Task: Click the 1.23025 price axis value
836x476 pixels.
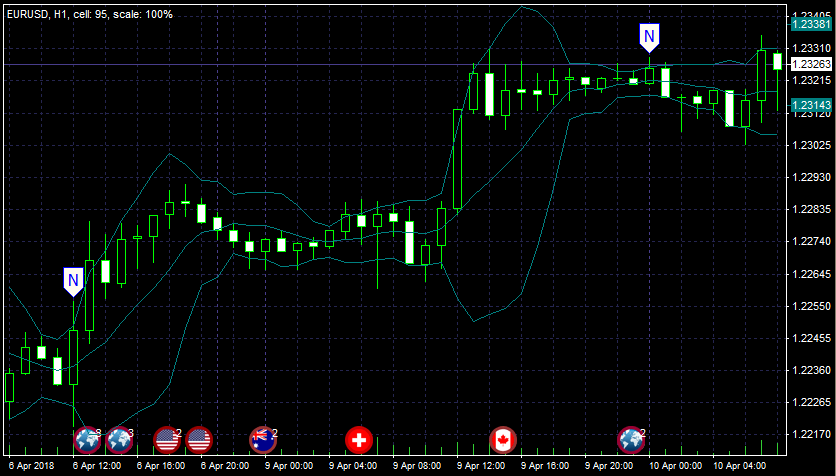Action: click(811, 145)
